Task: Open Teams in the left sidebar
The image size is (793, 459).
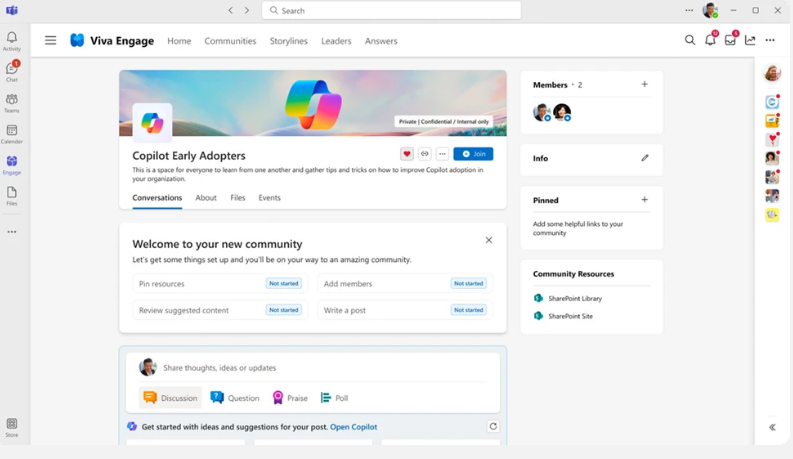Action: click(x=12, y=103)
